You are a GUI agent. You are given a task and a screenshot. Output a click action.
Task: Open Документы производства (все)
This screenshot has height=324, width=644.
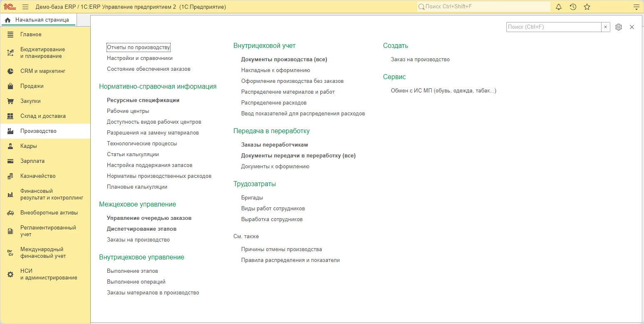284,60
